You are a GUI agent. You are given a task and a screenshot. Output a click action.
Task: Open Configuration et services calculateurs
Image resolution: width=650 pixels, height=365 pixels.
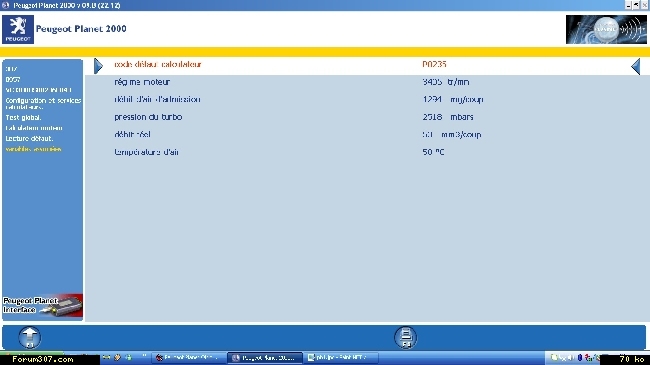pos(43,103)
